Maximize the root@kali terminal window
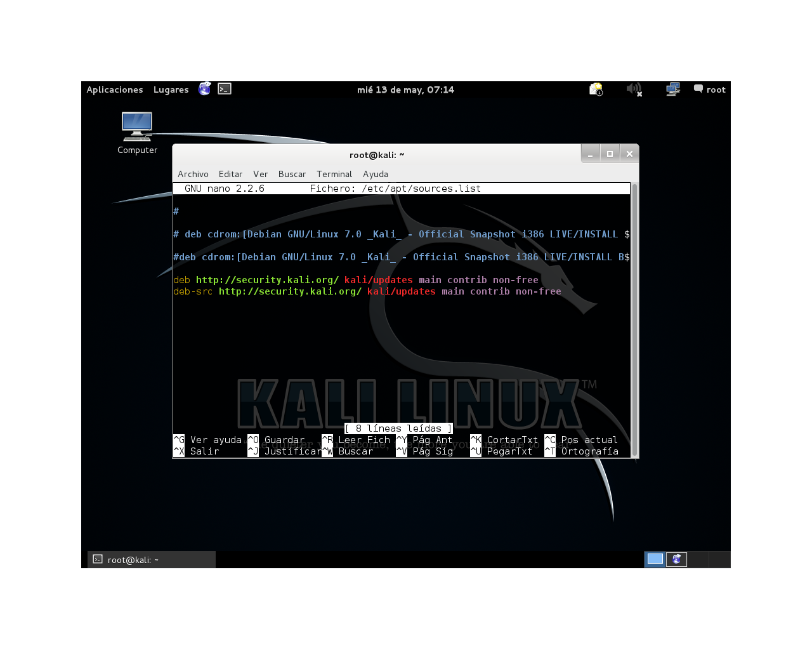The image size is (812, 650). 610,154
